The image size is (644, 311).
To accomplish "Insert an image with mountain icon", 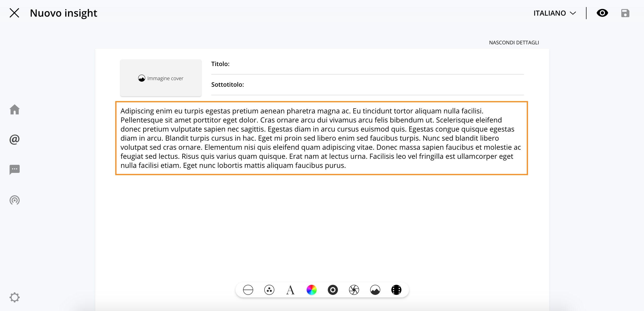I will [x=375, y=290].
